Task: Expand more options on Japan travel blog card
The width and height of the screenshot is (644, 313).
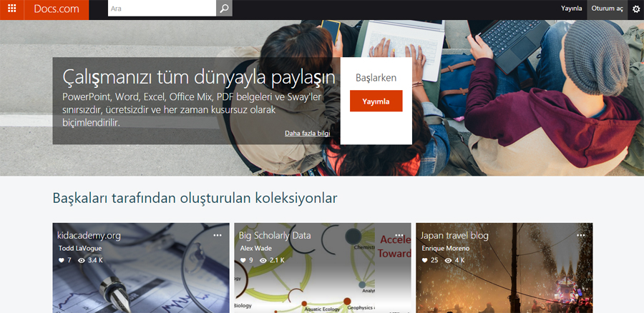Action: click(581, 235)
